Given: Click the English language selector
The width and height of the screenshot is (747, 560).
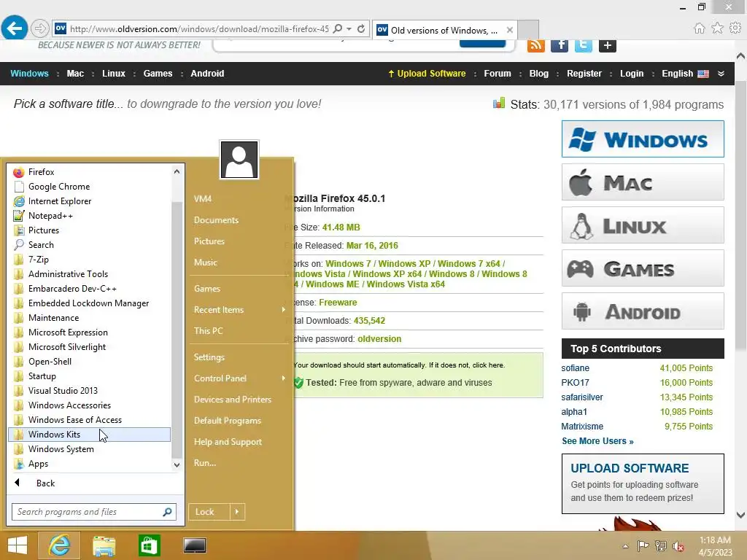Looking at the screenshot, I should pos(685,74).
